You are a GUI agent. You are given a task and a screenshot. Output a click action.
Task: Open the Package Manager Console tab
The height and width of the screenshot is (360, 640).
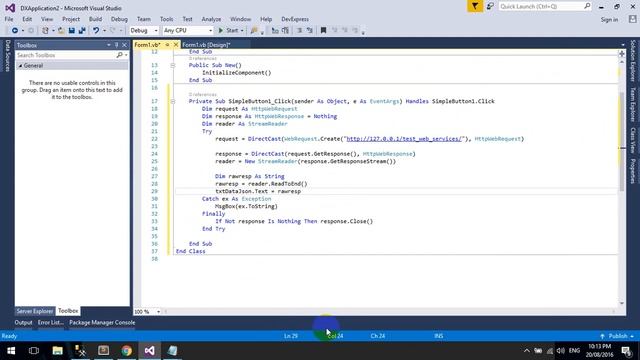[102, 322]
